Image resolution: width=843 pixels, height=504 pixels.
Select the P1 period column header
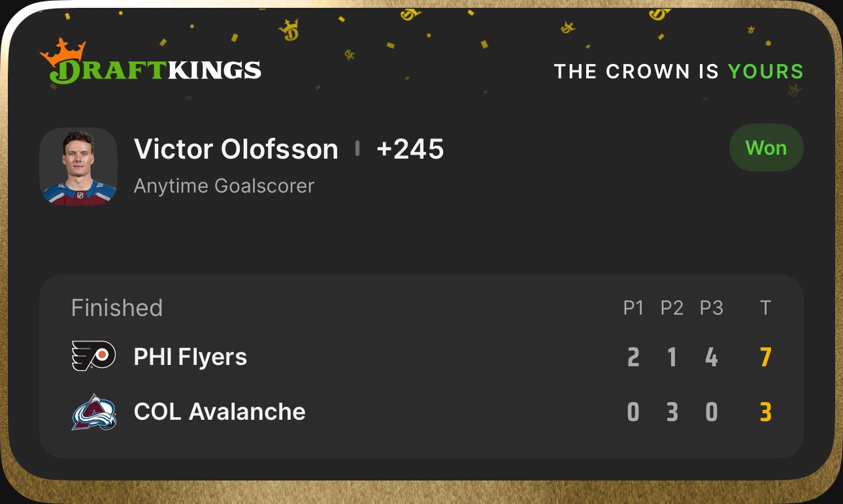633,308
